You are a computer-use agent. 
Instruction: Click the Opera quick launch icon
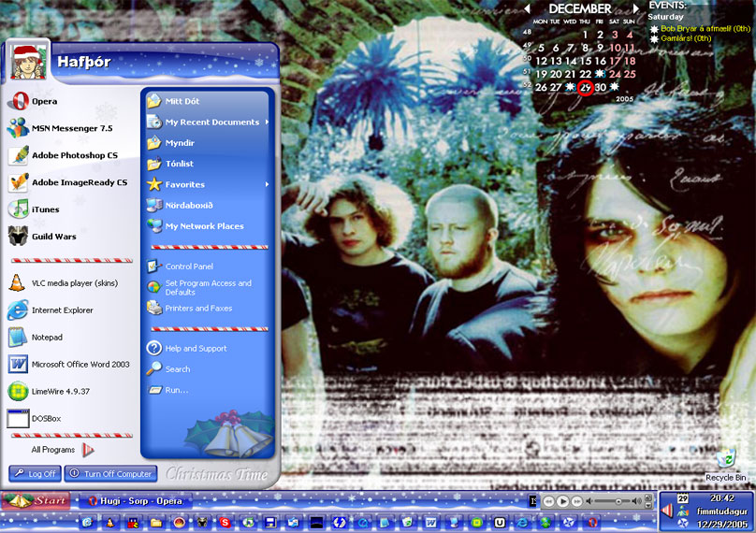(x=592, y=523)
